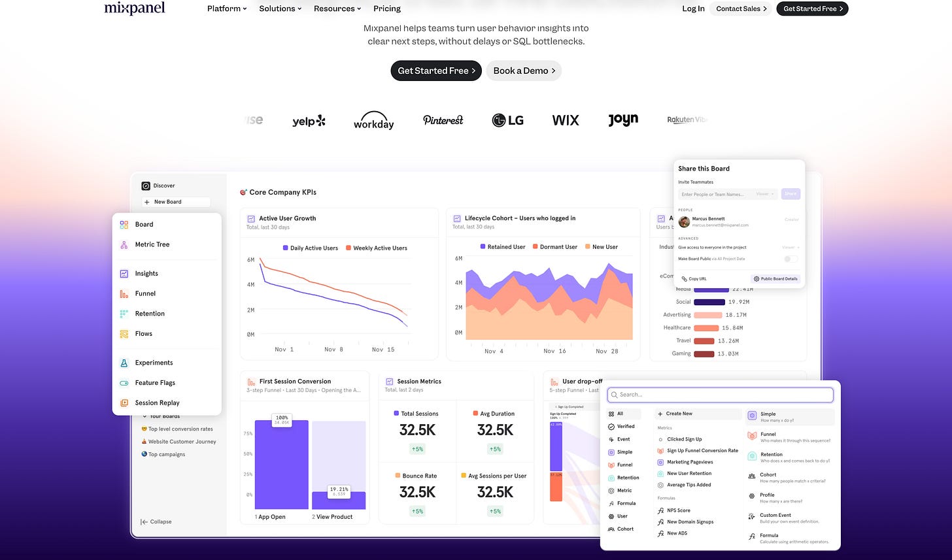Click the Contact Sales button
952x560 pixels.
741,8
